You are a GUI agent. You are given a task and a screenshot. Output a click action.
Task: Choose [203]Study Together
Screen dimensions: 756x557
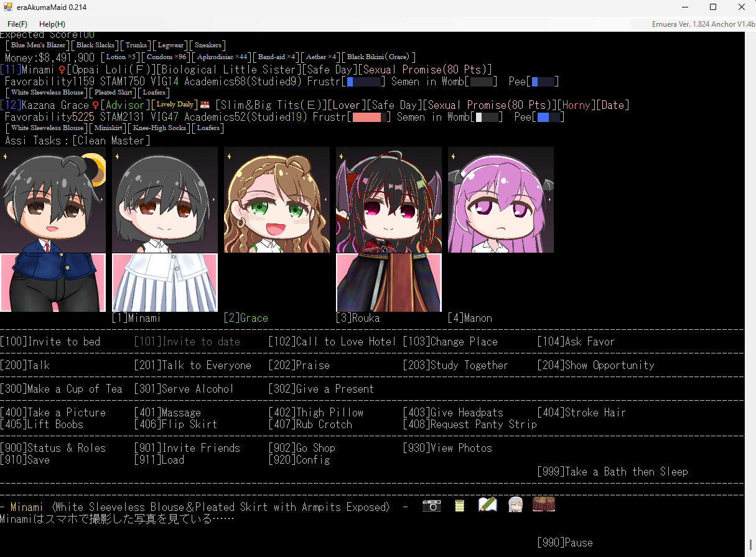point(455,365)
